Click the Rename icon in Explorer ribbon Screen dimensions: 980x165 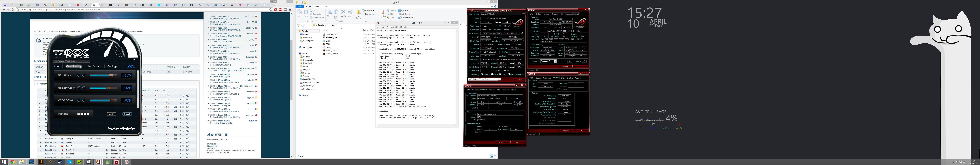tap(350, 14)
